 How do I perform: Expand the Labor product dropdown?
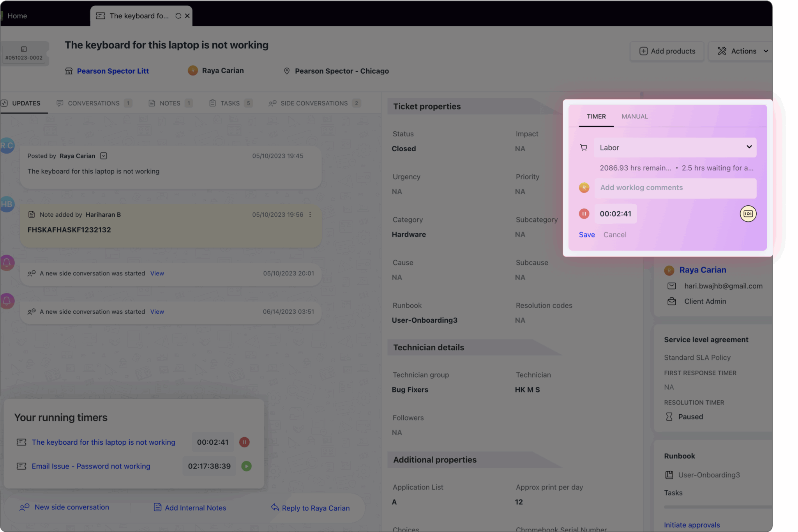749,147
